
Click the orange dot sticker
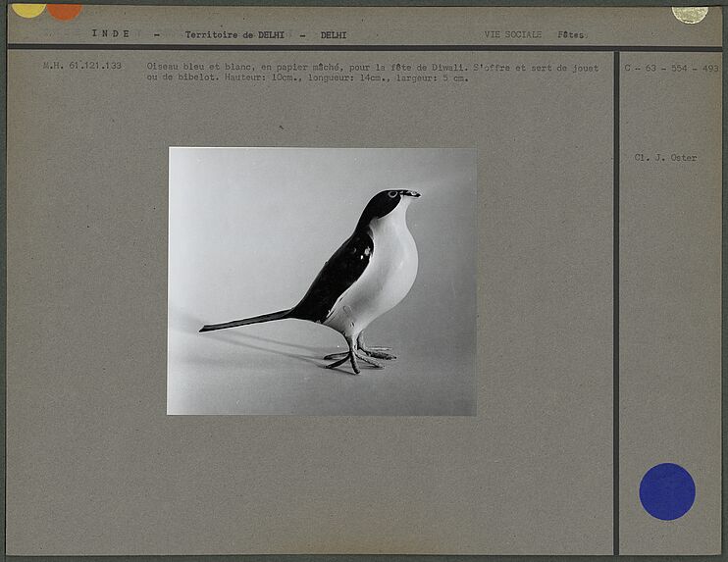(x=65, y=12)
